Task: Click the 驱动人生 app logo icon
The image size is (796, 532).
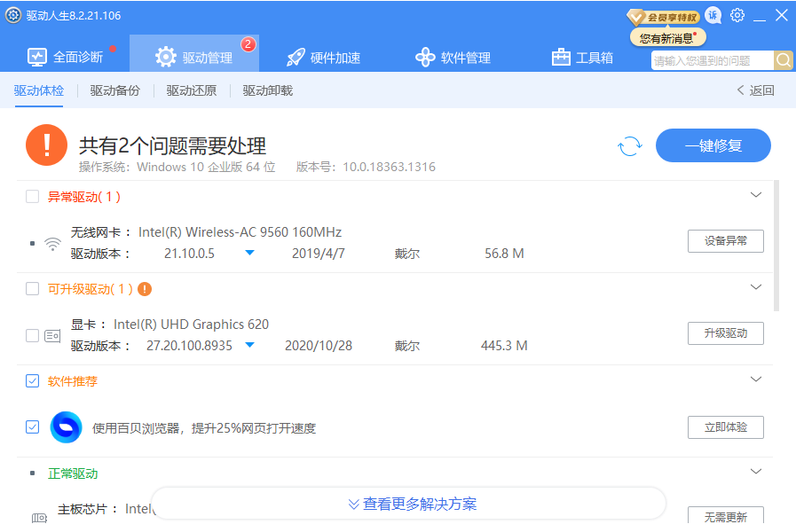Action: 12,15
